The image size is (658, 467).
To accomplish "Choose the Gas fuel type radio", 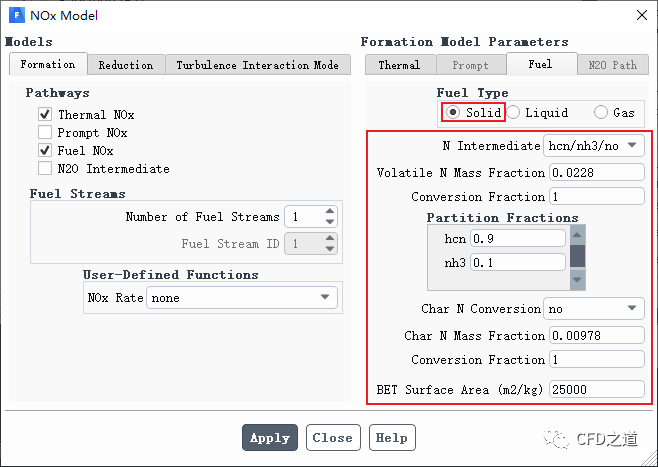I will tap(601, 113).
